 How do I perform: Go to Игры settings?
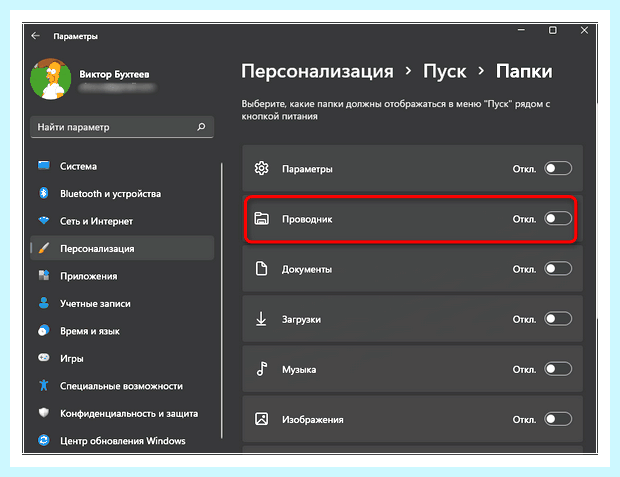coord(122,358)
